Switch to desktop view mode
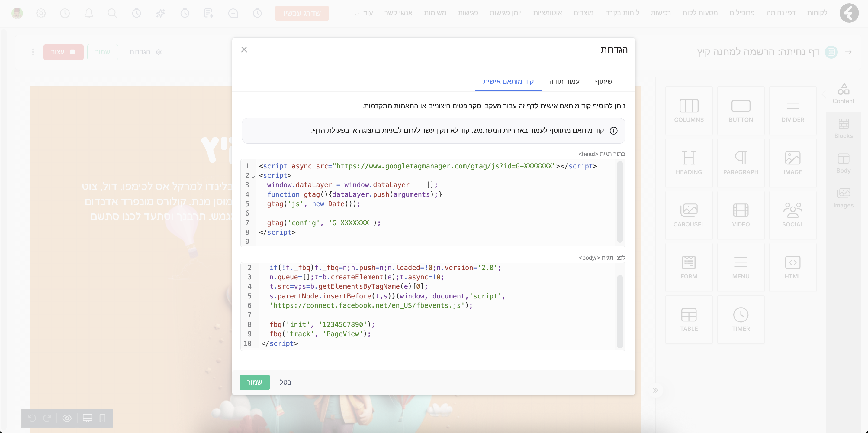This screenshot has width=868, height=433. [87, 418]
